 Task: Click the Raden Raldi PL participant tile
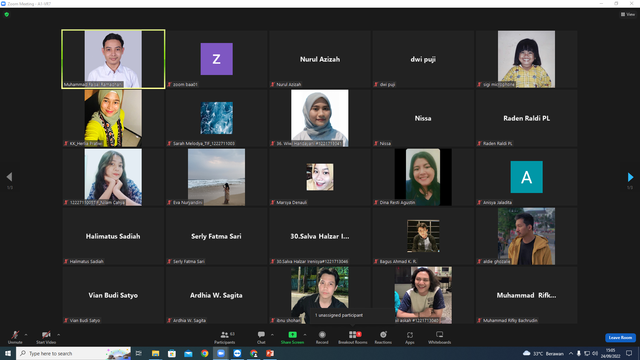point(526,118)
